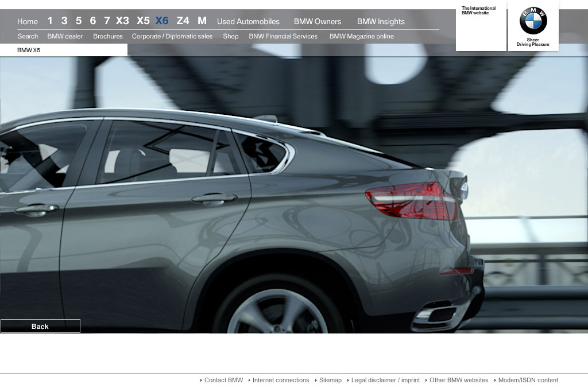
Task: Open the 6 Series model page
Action: tap(92, 21)
